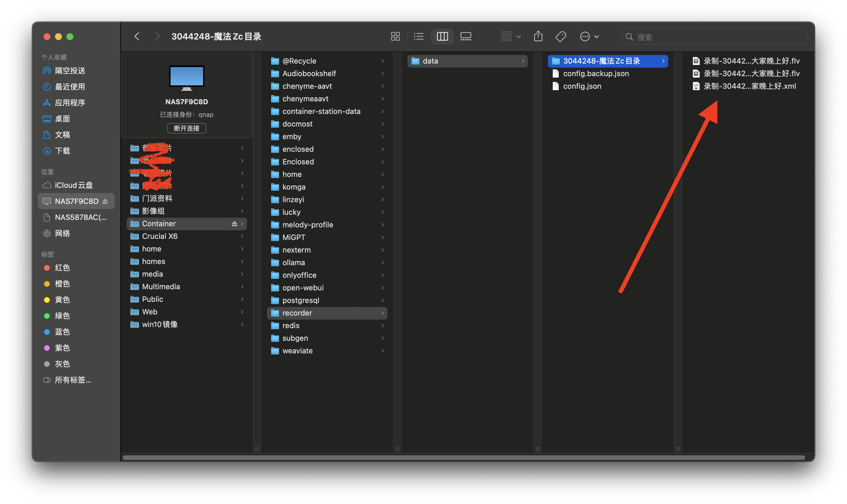This screenshot has height=504, width=847.
Task: Click the tag icon in toolbar
Action: pyautogui.click(x=560, y=36)
